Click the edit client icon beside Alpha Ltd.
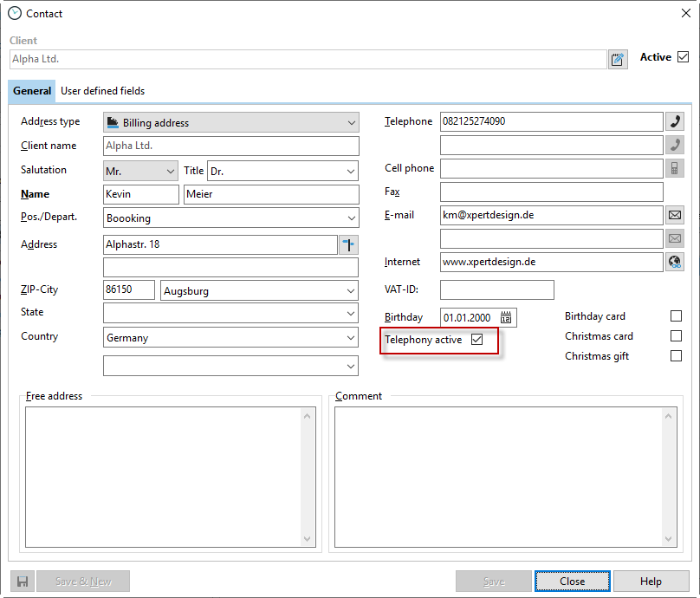The image size is (700, 598). [x=617, y=59]
